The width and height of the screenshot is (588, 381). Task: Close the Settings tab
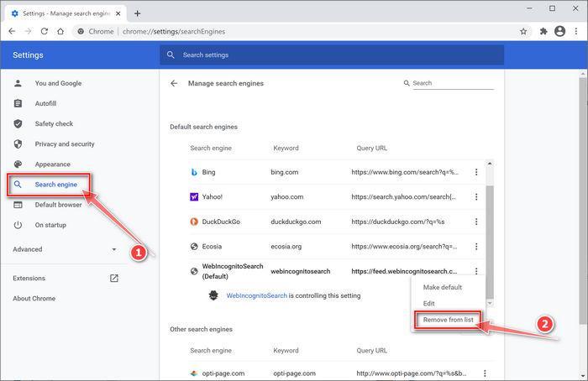tap(118, 13)
